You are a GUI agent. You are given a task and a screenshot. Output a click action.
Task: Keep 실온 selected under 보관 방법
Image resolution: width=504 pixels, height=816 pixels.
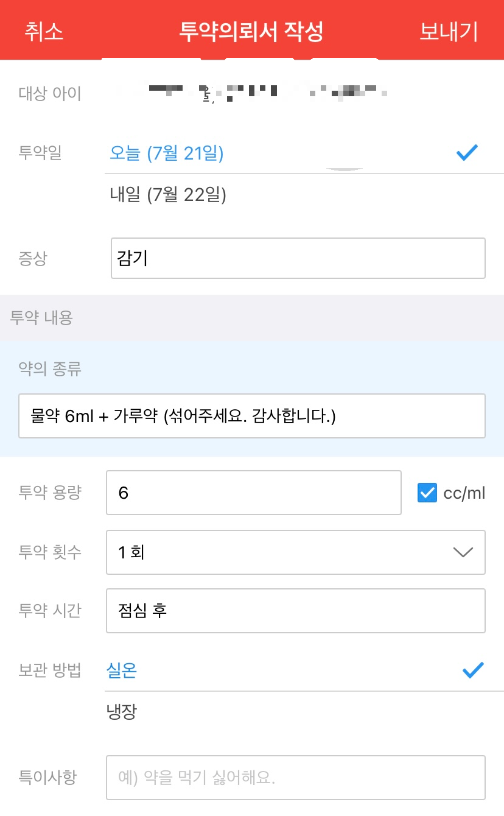click(x=122, y=670)
